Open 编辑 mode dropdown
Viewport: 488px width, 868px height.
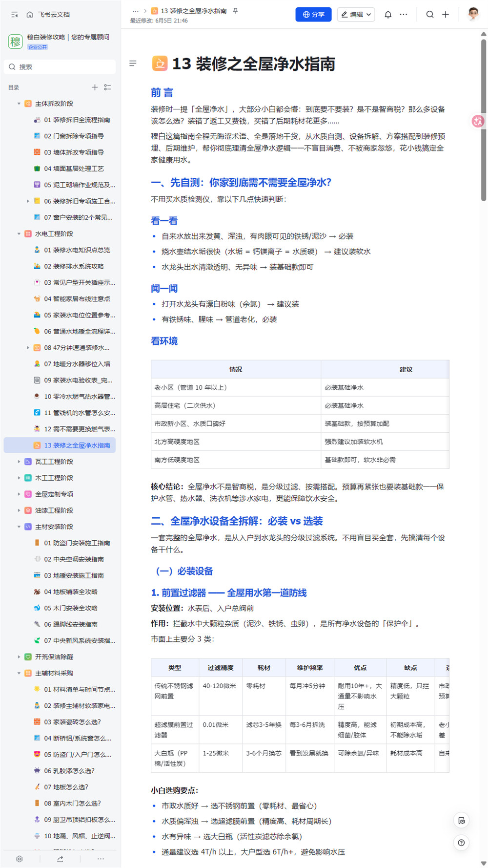click(x=356, y=15)
